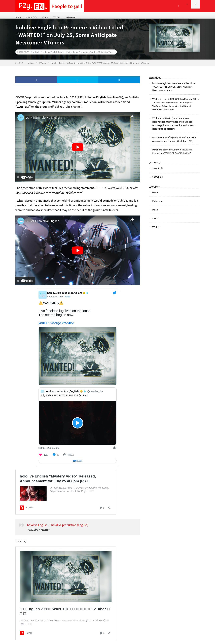Open YouTube logo on BREACH video
Image resolution: width=215 pixels, height=644 pixels.
27,281
